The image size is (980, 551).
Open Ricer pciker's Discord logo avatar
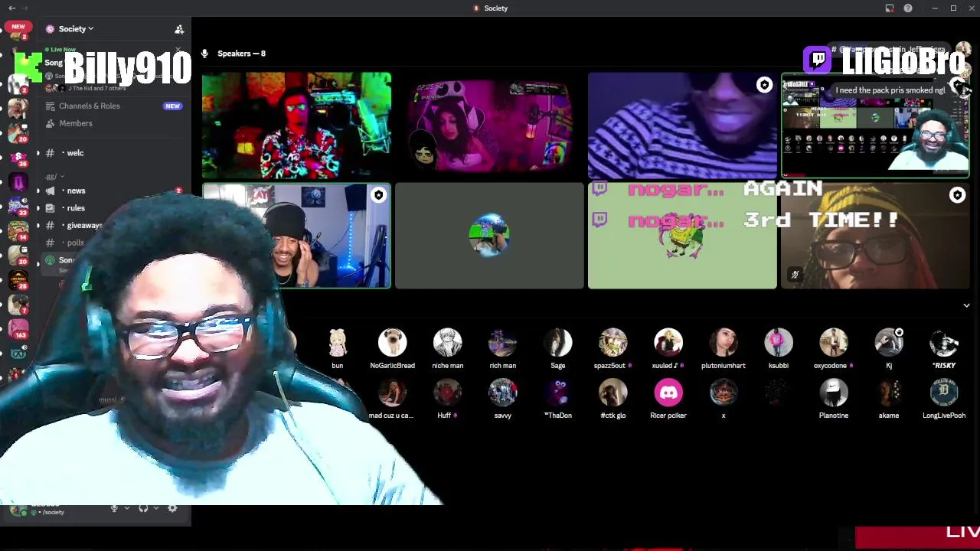[x=668, y=393]
